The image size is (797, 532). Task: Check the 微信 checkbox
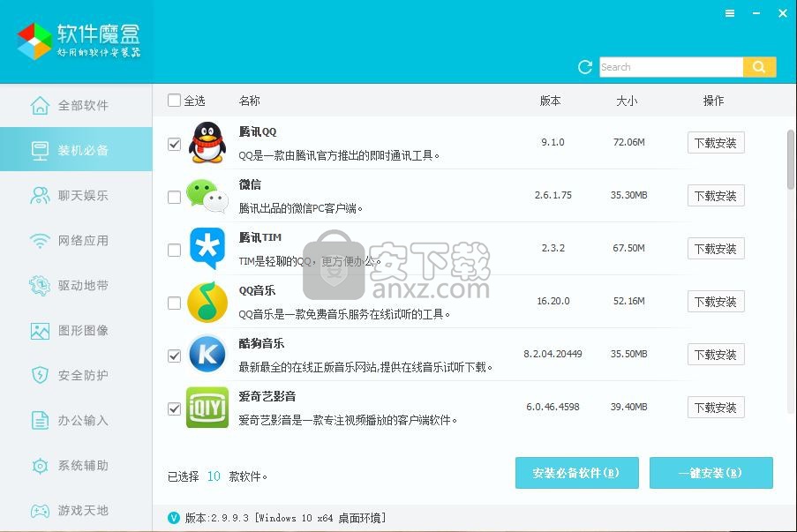click(x=174, y=197)
